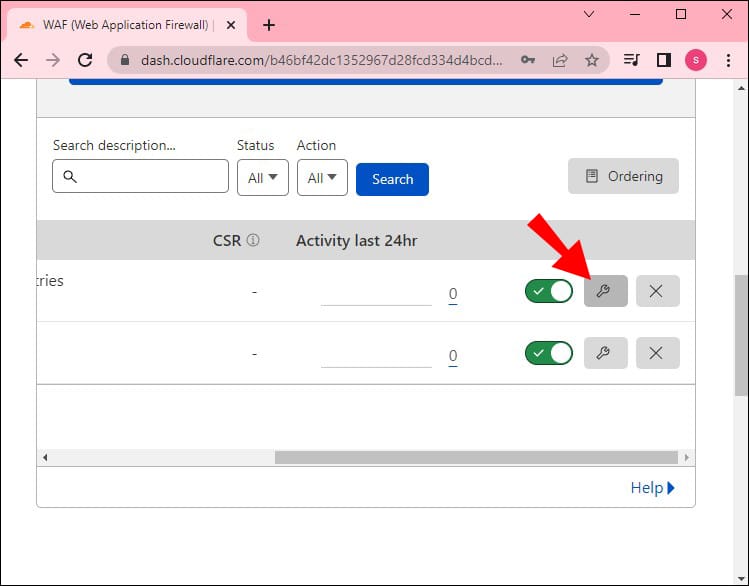Delete first rule with X button
This screenshot has height=586, width=749.
pos(657,291)
